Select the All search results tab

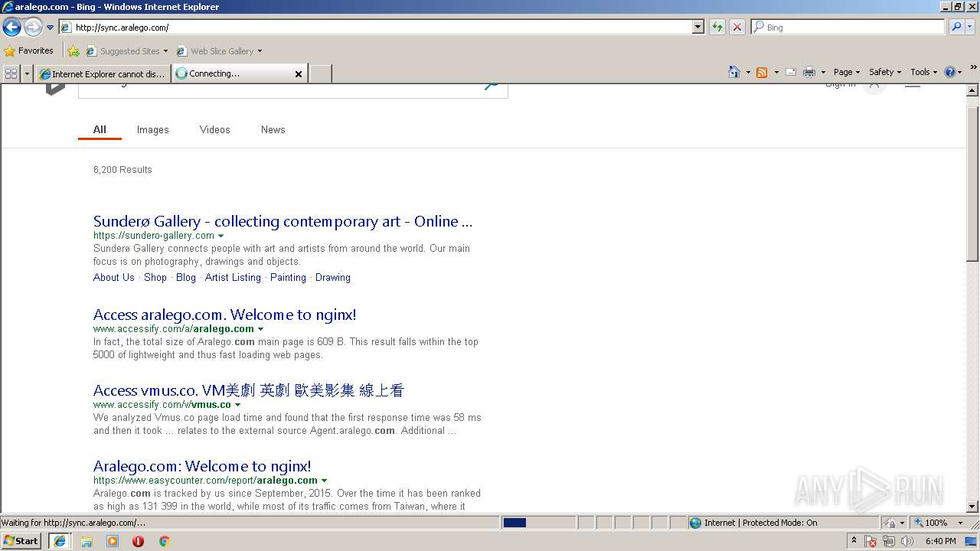tap(100, 129)
